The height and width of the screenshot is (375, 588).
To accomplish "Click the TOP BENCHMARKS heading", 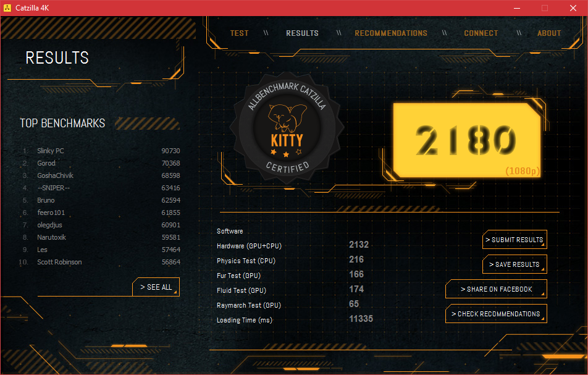I will click(62, 124).
